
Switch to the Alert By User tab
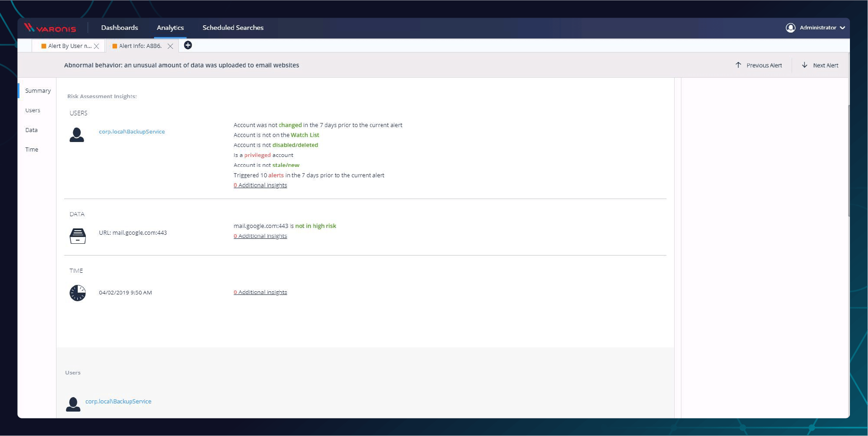click(x=67, y=46)
